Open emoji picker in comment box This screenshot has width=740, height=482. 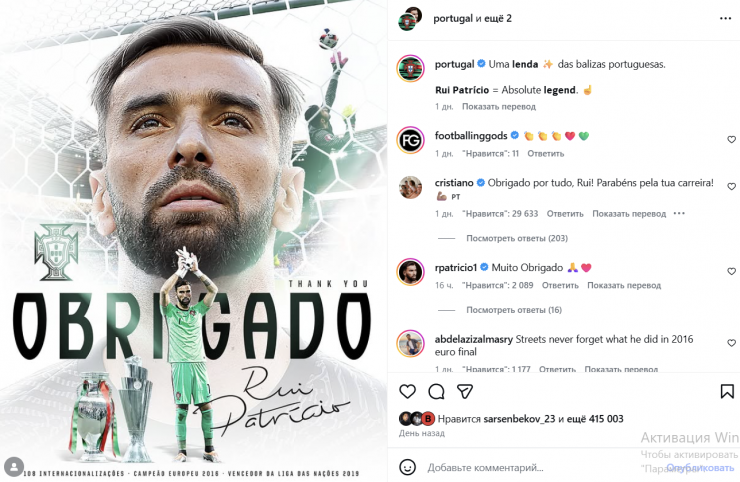coord(407,467)
